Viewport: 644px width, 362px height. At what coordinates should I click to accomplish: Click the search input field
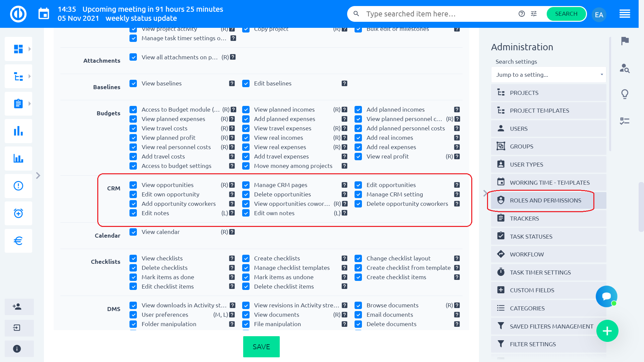point(439,14)
